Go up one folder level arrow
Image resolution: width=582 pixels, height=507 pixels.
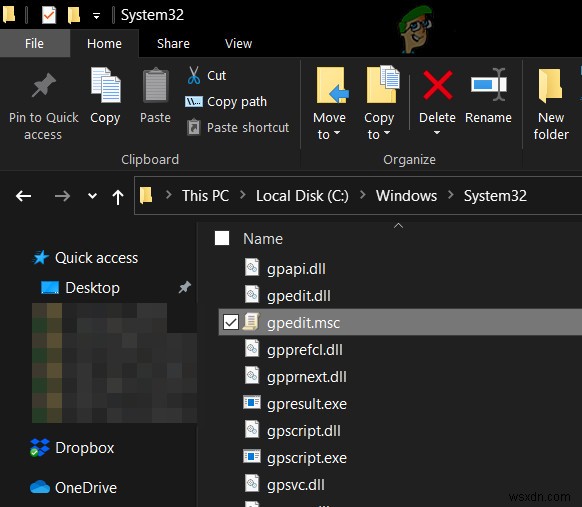point(118,196)
